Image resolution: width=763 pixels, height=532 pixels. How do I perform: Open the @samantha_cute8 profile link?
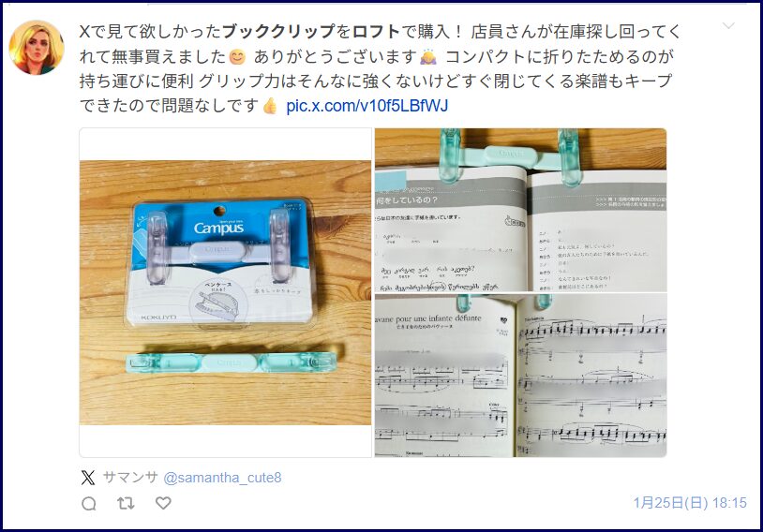[222, 478]
